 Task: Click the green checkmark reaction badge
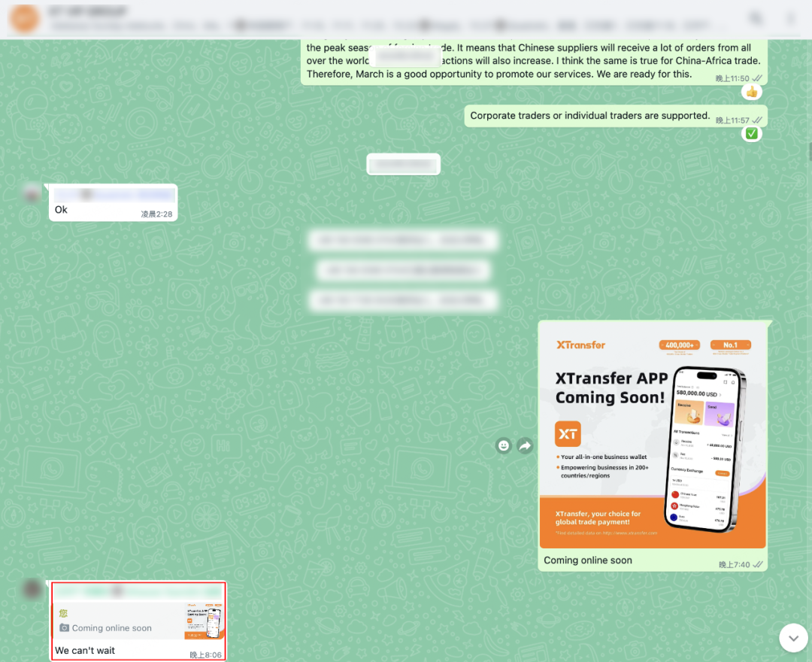tap(751, 134)
